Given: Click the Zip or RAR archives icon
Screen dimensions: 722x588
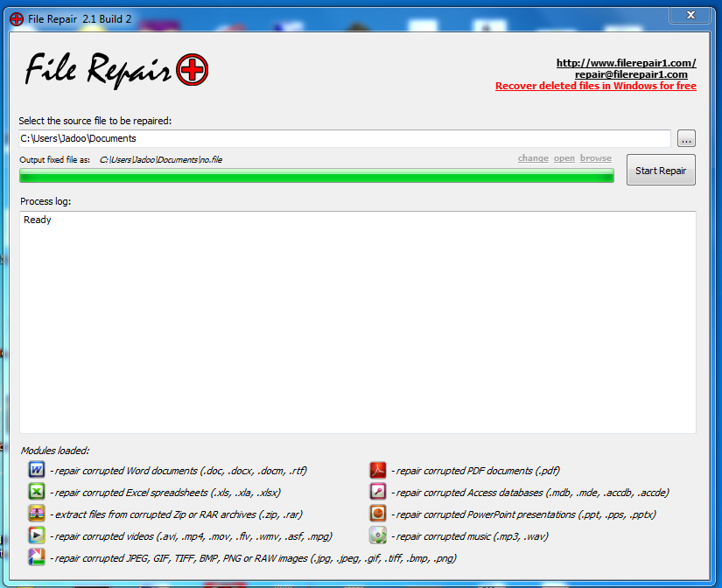Looking at the screenshot, I should click(37, 514).
